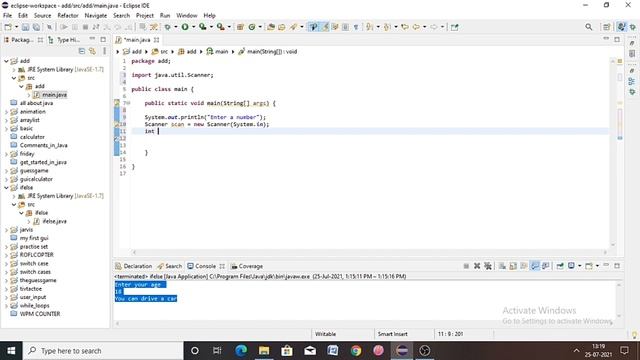Open the Refactor menu

pos(68,16)
